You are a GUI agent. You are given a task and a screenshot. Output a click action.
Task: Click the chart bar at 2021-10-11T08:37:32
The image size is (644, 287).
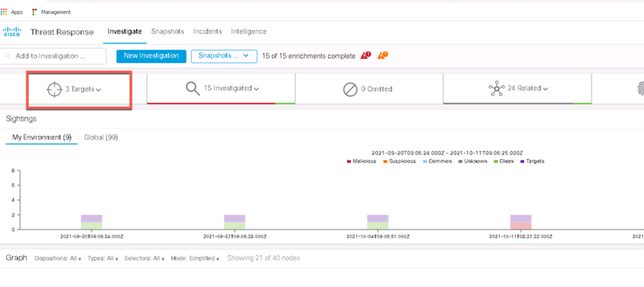click(x=521, y=222)
